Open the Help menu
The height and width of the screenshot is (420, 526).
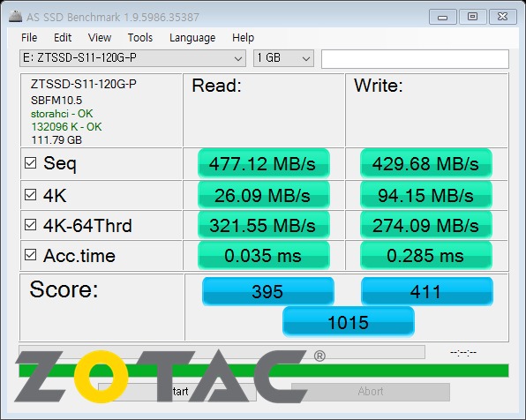click(x=244, y=38)
